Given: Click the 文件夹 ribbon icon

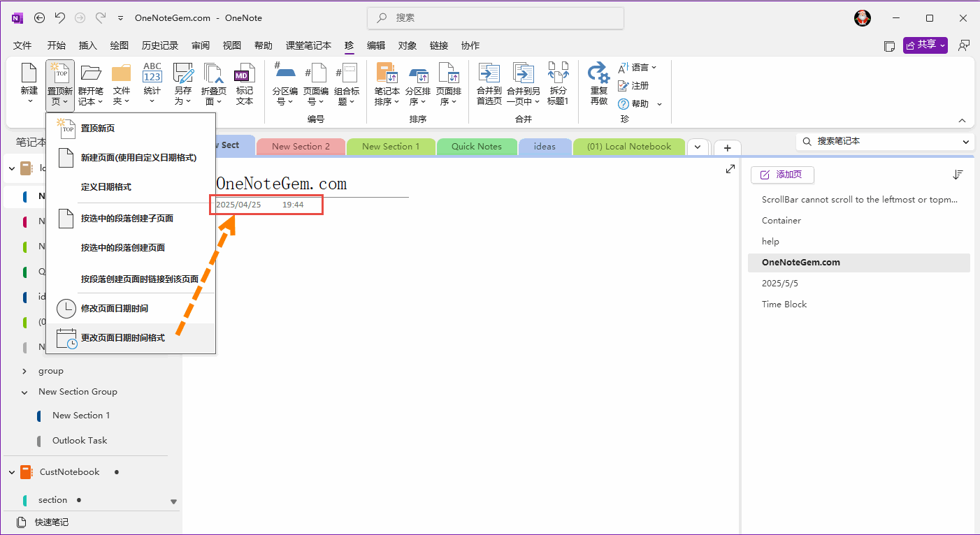Looking at the screenshot, I should (x=121, y=73).
